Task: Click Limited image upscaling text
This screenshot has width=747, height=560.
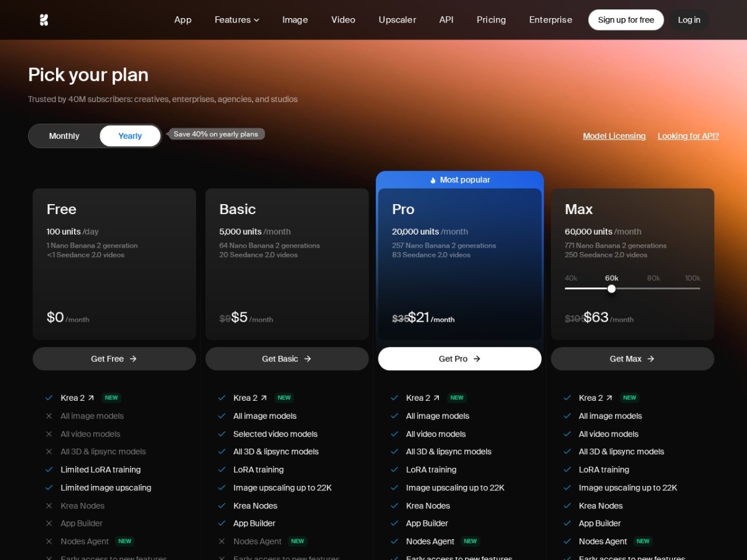Action: (x=106, y=488)
